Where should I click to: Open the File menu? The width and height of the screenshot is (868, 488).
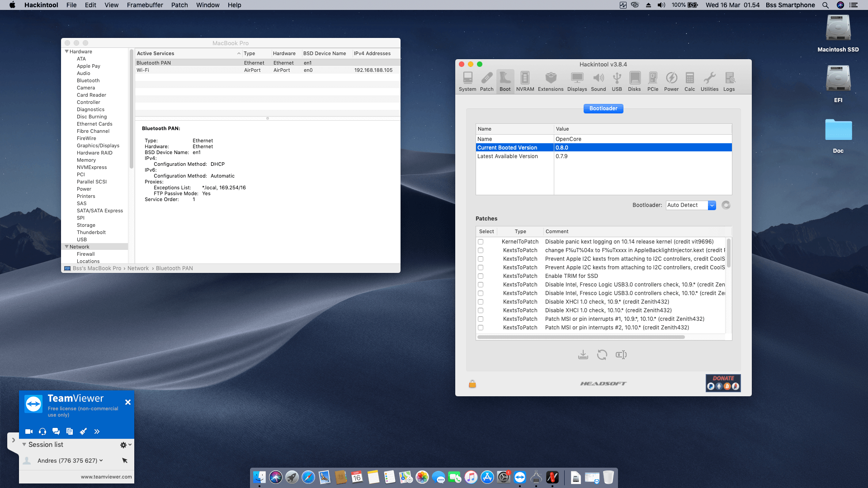pos(71,5)
